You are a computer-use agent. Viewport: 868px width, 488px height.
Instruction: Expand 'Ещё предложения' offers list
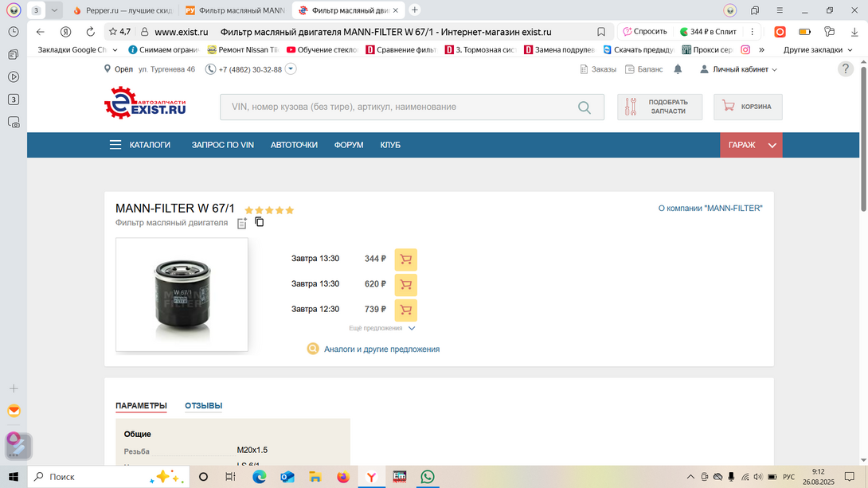(x=381, y=328)
